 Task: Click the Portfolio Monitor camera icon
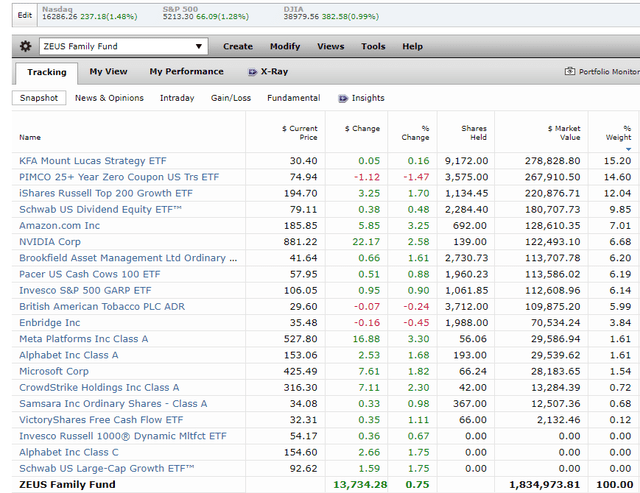click(570, 72)
